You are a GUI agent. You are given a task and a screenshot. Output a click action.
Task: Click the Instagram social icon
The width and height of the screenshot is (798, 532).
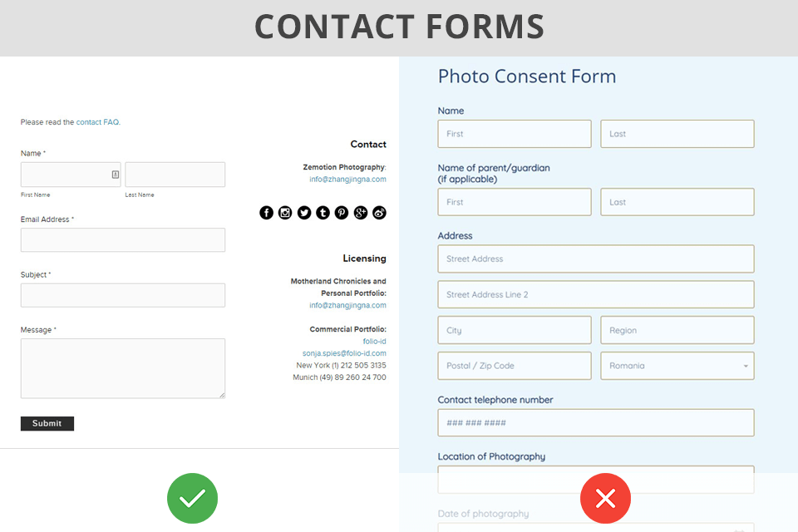coord(285,213)
